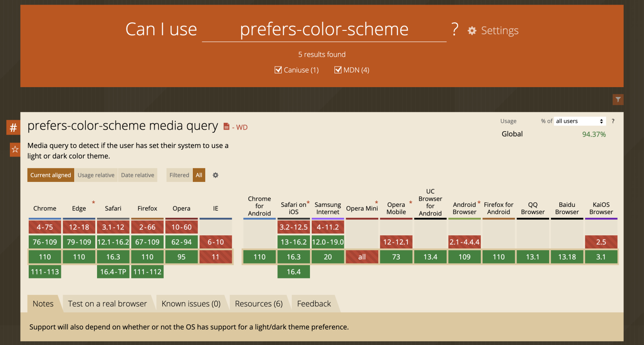
Task: Click the KaiOS Browser header
Action: click(601, 208)
